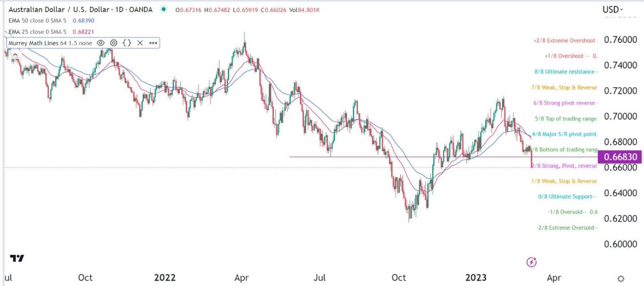Click the 2022 label on the time axis

click(165, 278)
